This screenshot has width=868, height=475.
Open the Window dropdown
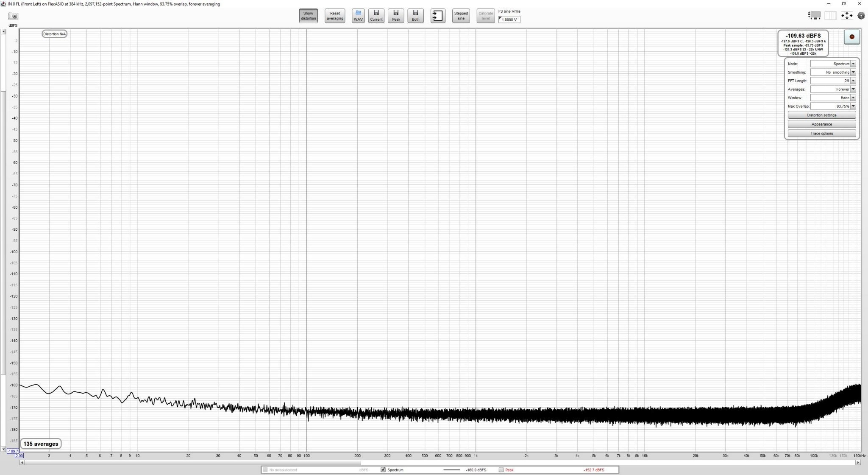tap(833, 98)
